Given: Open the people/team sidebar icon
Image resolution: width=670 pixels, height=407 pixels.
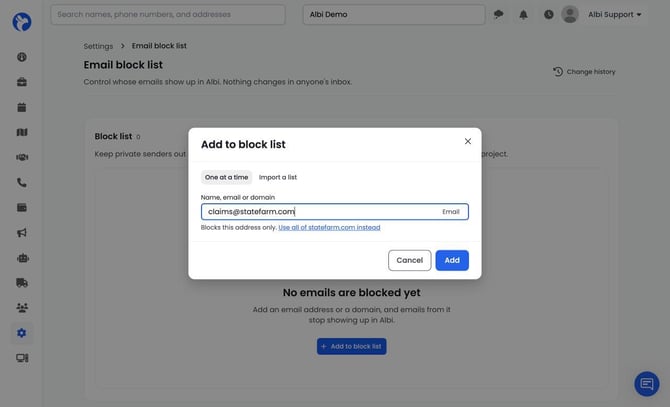Looking at the screenshot, I should tap(22, 307).
